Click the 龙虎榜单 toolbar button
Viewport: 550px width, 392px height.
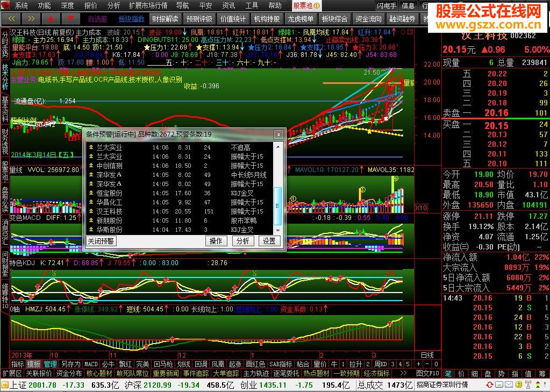click(x=301, y=19)
